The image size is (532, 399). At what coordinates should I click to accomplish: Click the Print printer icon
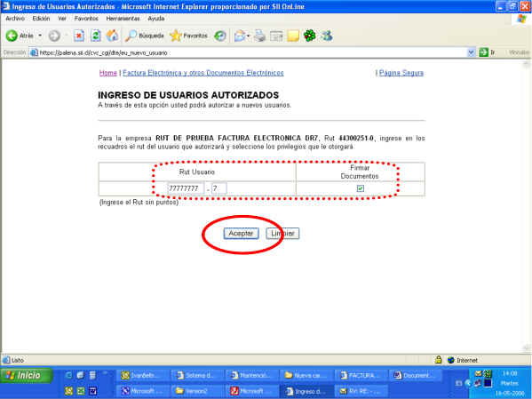pyautogui.click(x=259, y=36)
